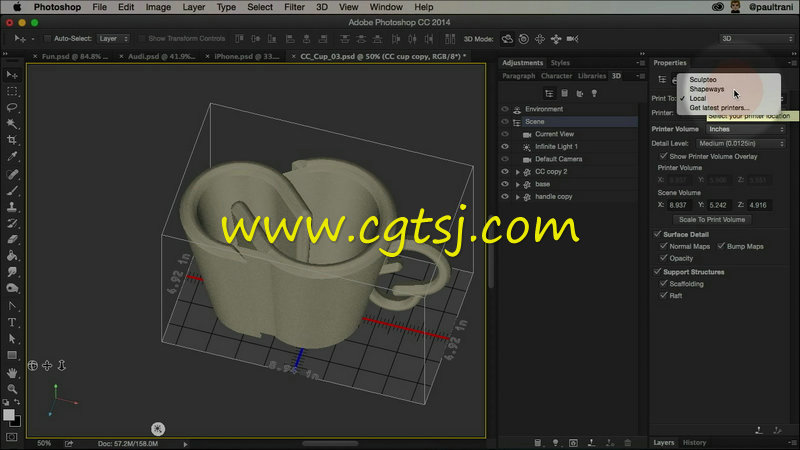
Task: Hide the handle copy mesh
Action: [505, 196]
